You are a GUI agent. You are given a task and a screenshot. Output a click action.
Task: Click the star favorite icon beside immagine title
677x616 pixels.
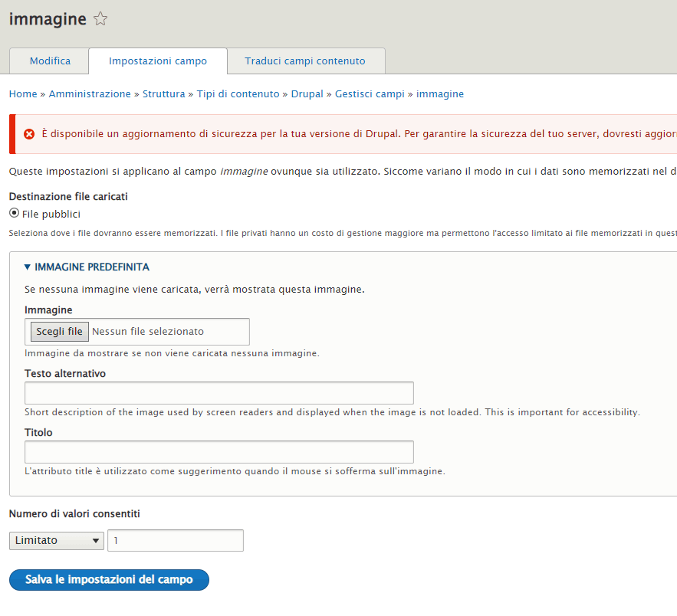pyautogui.click(x=100, y=20)
